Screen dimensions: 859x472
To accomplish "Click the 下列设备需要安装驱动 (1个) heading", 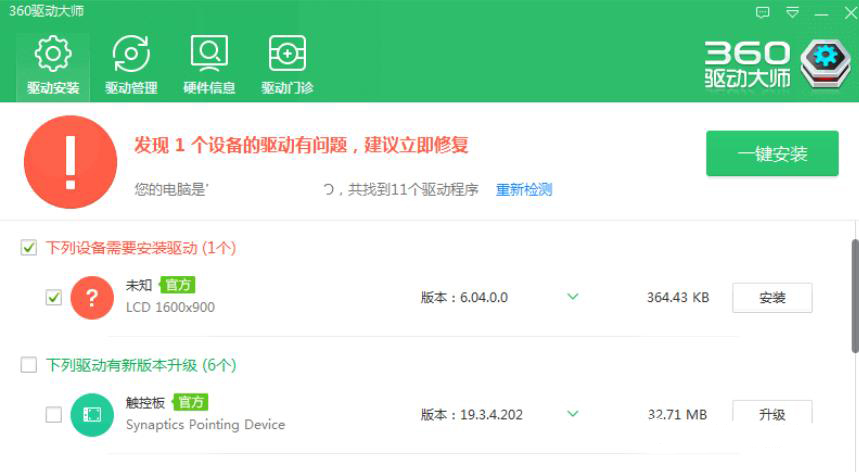I will pos(141,248).
